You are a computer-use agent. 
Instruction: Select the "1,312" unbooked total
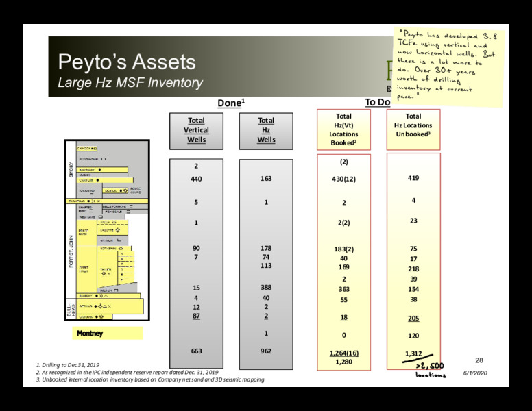coord(413,353)
